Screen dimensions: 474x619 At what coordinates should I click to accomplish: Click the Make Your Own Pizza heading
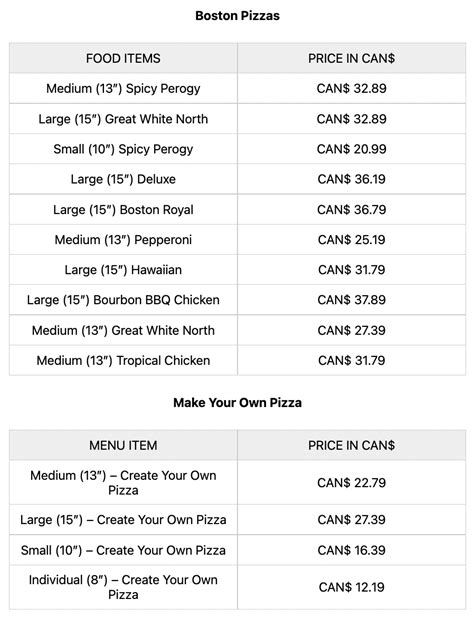(237, 403)
